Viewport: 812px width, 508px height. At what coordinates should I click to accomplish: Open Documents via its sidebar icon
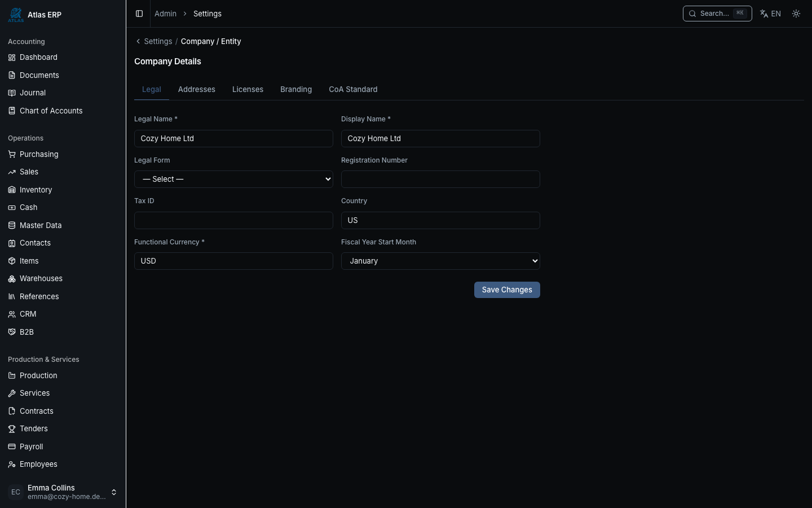[x=12, y=75]
